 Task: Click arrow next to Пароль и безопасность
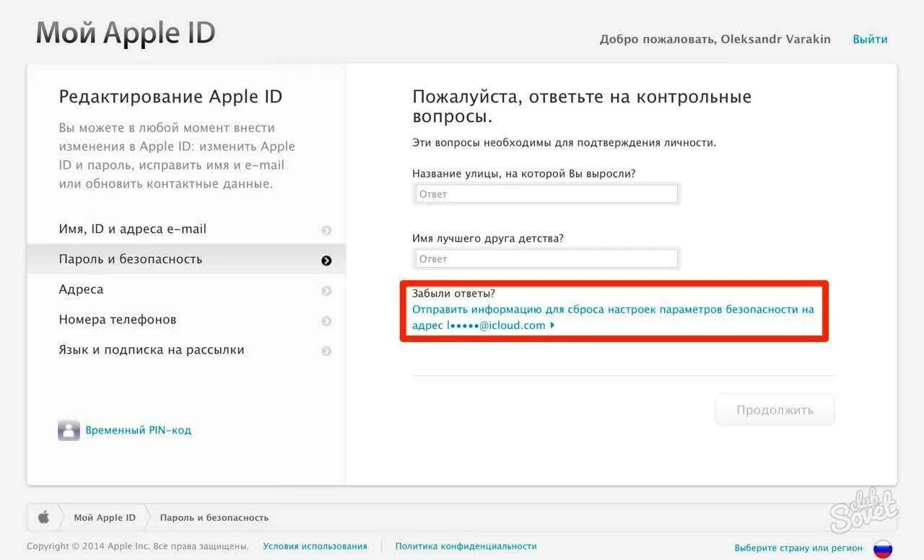tap(326, 261)
